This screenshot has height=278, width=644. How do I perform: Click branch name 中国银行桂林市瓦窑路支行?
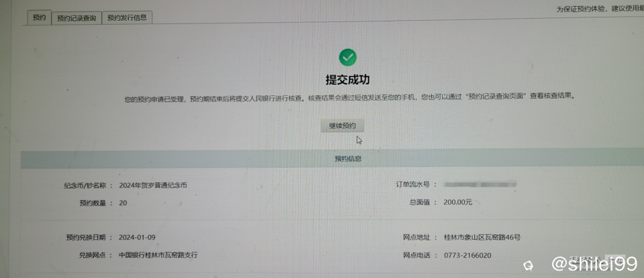(x=158, y=255)
